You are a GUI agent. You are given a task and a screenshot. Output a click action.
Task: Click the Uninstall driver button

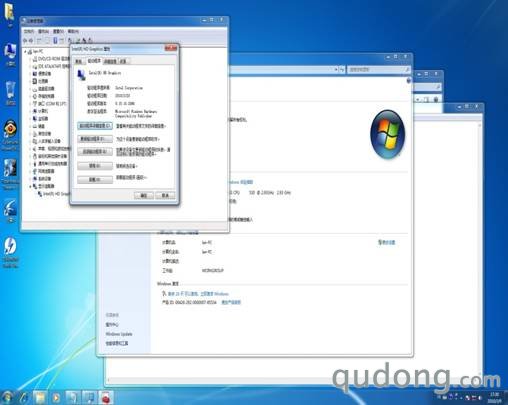click(x=95, y=180)
